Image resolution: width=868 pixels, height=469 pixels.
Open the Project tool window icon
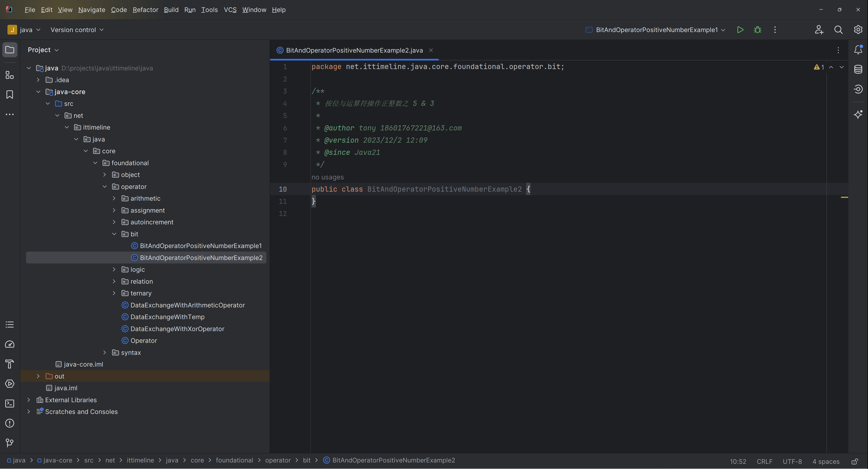(x=10, y=50)
